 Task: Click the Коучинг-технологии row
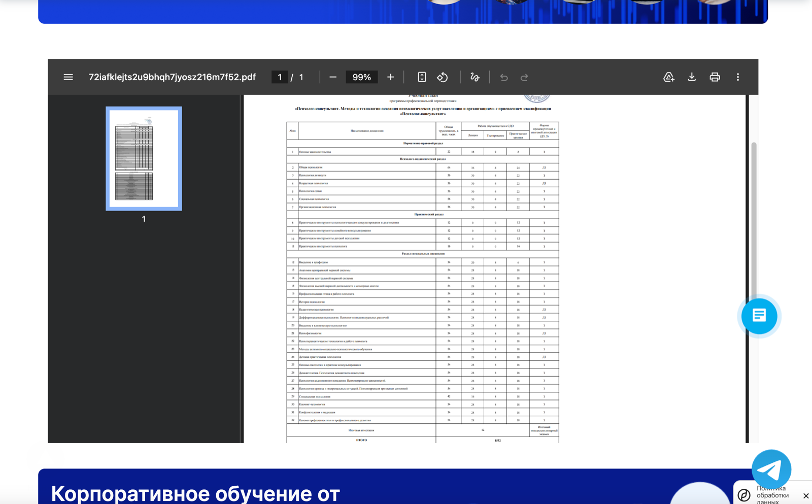click(423, 405)
